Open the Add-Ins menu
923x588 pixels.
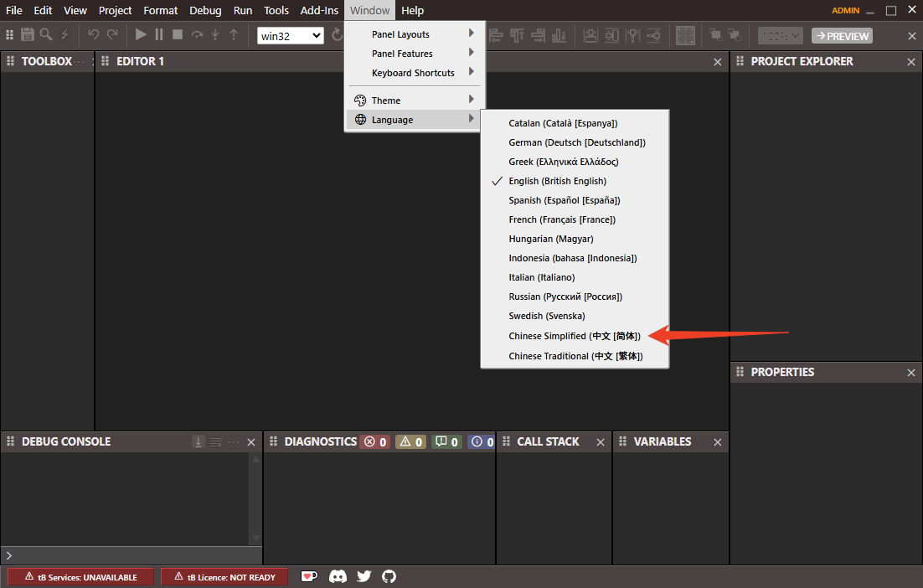pos(319,11)
